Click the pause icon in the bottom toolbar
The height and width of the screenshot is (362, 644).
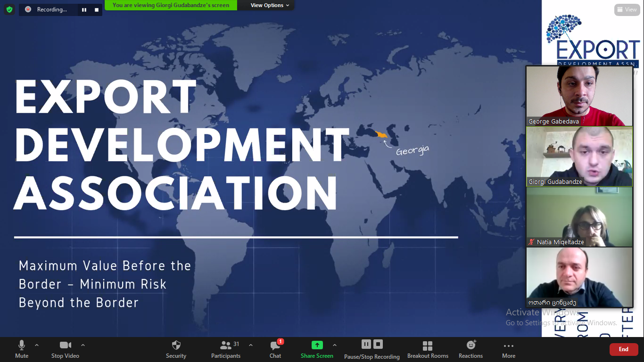point(366,344)
